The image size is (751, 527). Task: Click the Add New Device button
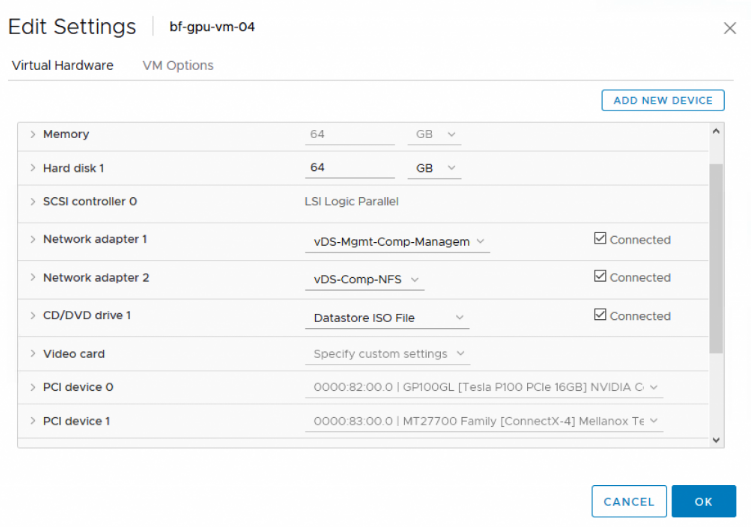(x=663, y=100)
